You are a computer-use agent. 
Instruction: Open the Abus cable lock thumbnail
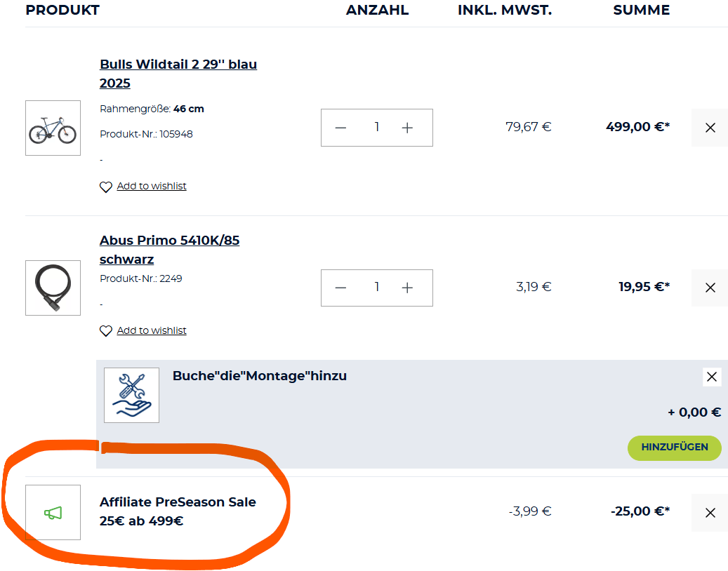[53, 288]
